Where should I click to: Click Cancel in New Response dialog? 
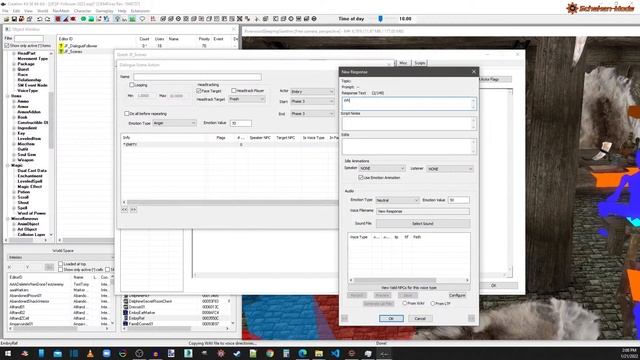(420, 318)
